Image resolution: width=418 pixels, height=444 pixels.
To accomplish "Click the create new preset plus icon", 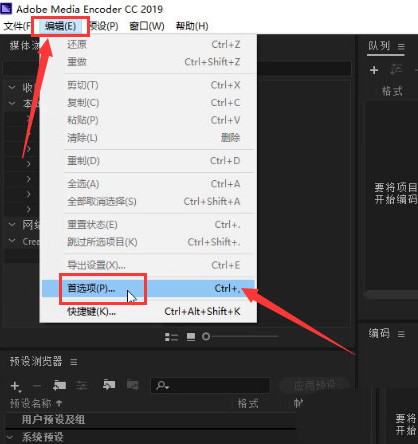I will 15,386.
